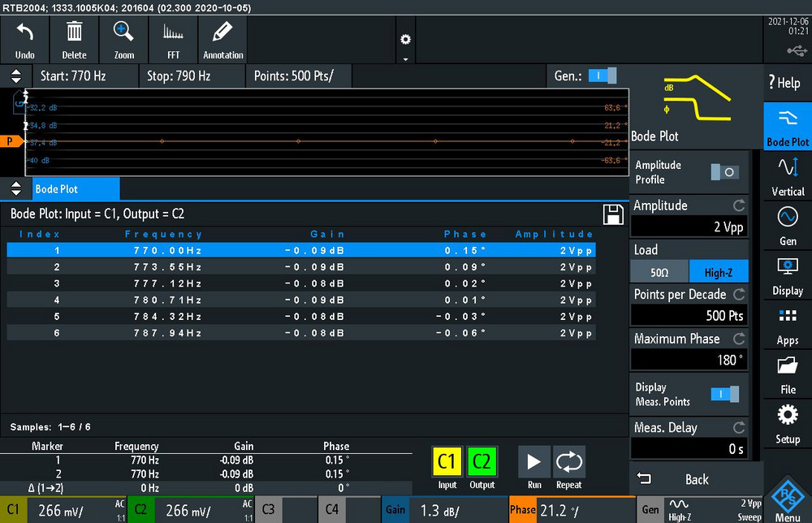812x523 pixels.
Task: Select table row 780.71Hz
Action: coord(301,300)
